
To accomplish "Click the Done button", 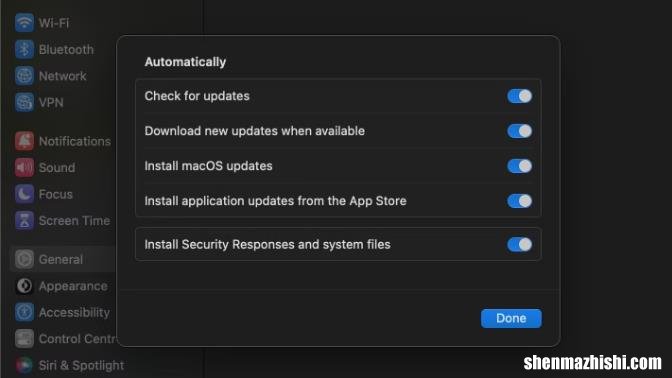I will [x=511, y=318].
